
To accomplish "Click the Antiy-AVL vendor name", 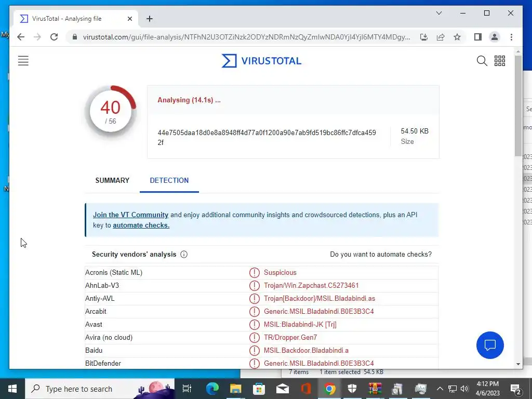I will click(x=100, y=299).
